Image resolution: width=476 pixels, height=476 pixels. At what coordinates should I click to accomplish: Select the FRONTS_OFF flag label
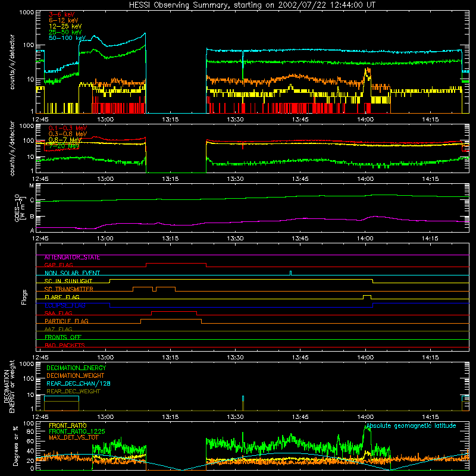63,337
